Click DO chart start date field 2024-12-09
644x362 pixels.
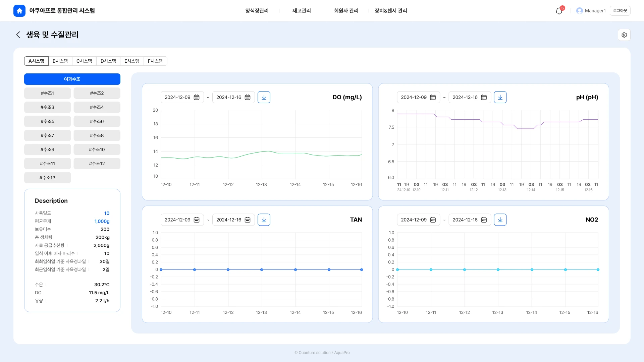pyautogui.click(x=182, y=97)
